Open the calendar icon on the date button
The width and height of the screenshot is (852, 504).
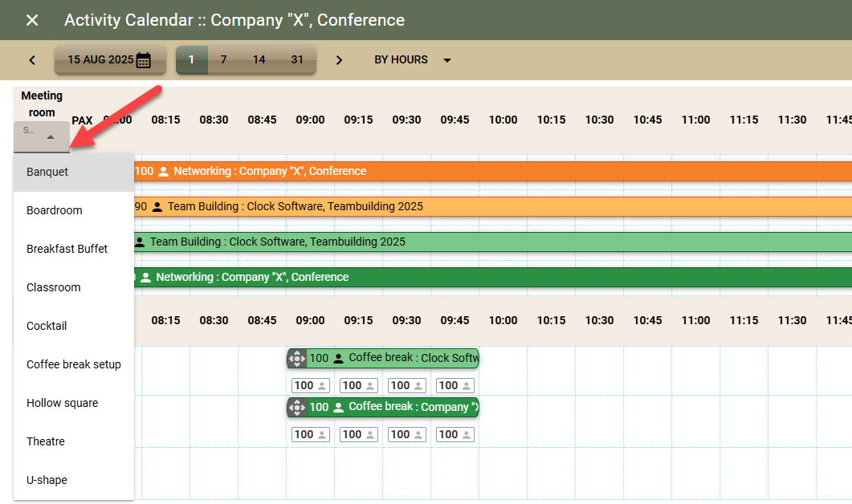tap(144, 59)
